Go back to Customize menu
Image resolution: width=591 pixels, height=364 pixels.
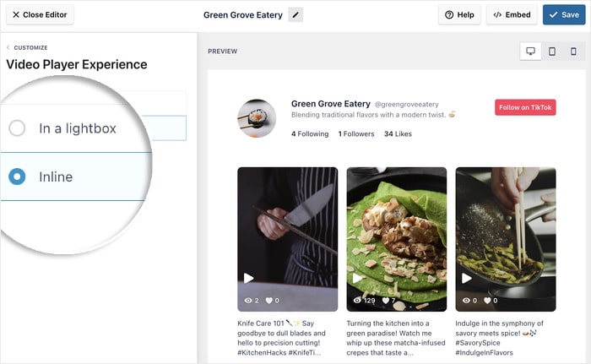[27, 47]
